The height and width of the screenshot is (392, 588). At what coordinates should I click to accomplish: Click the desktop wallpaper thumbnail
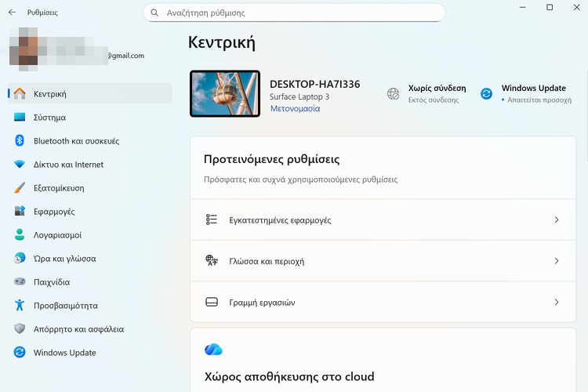point(225,94)
